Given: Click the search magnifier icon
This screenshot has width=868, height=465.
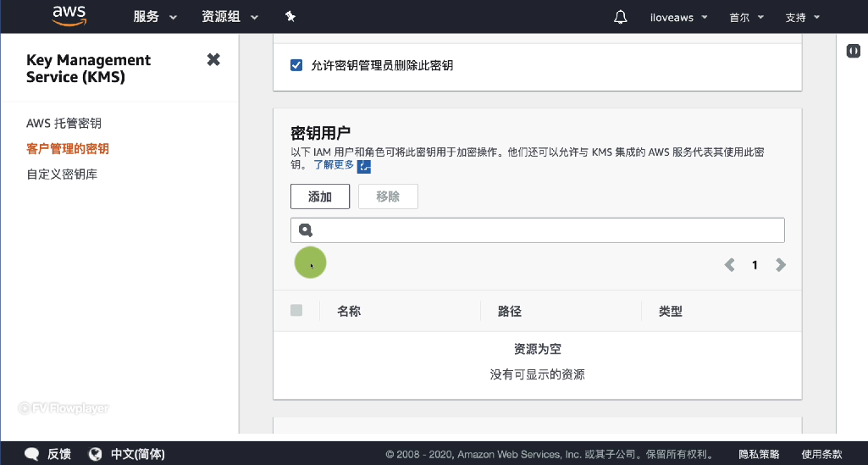Looking at the screenshot, I should 306,230.
